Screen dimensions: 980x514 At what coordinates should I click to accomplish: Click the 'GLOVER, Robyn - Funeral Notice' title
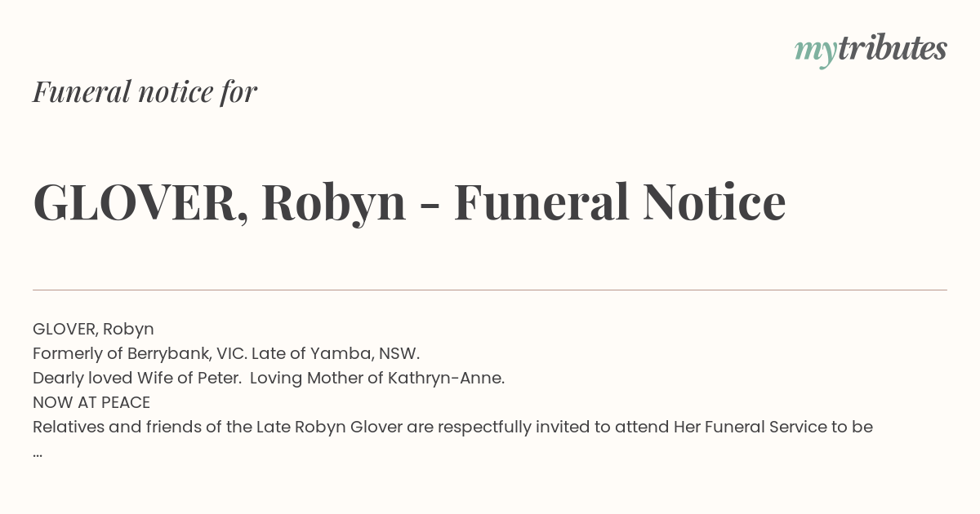pyautogui.click(x=409, y=202)
